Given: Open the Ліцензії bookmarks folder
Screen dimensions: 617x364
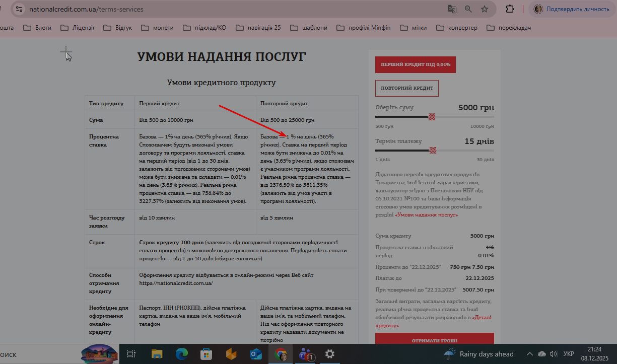Looking at the screenshot, I should (x=77, y=28).
